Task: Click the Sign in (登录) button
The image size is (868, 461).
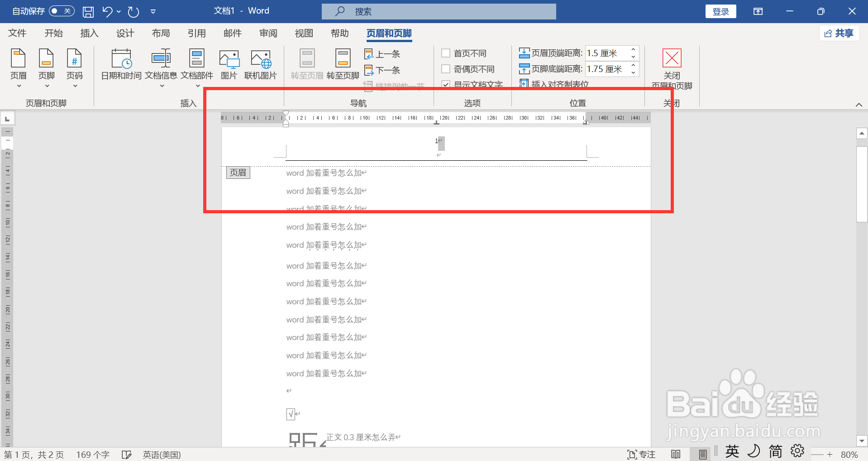Action: click(720, 11)
